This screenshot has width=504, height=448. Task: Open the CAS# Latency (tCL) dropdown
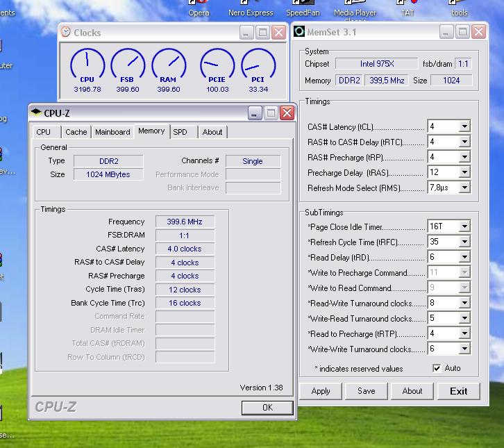coord(465,126)
